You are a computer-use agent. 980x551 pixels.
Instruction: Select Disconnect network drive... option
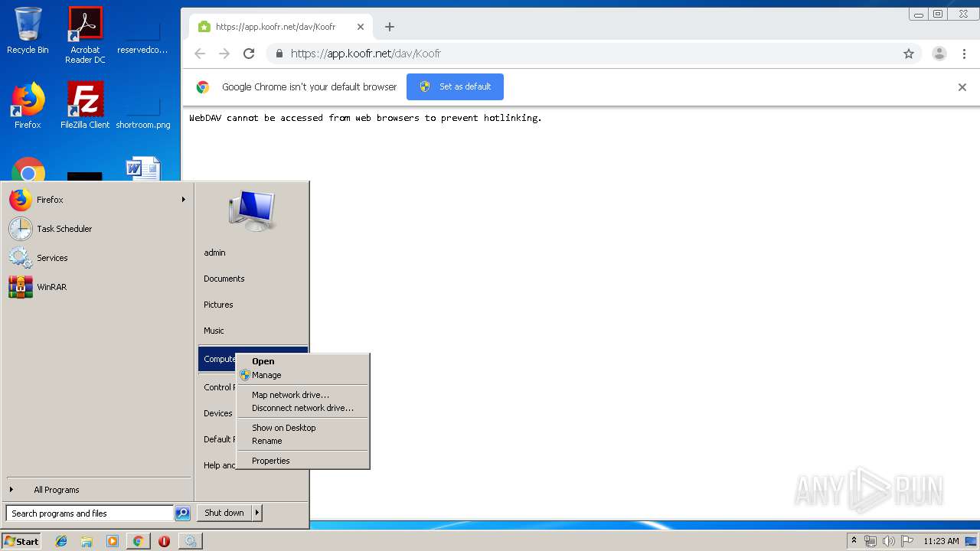[x=302, y=408]
